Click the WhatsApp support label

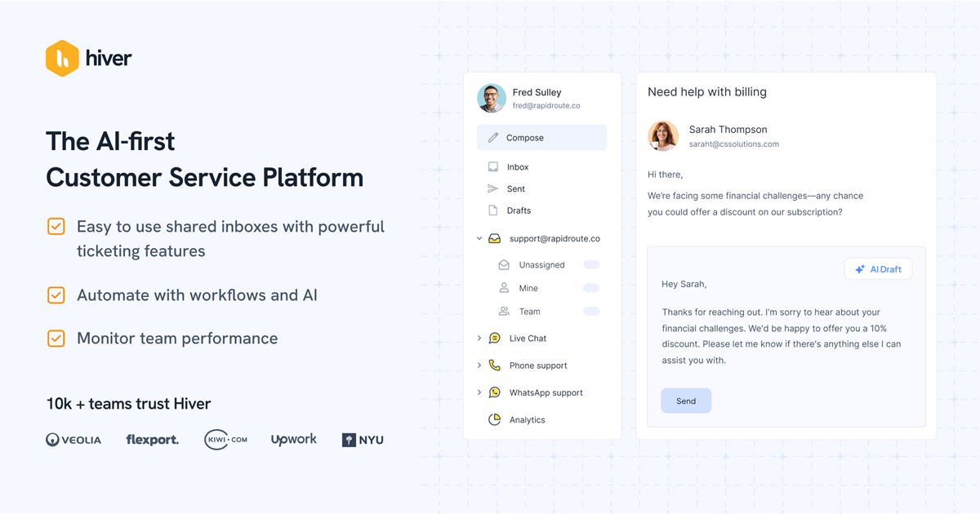coord(546,392)
